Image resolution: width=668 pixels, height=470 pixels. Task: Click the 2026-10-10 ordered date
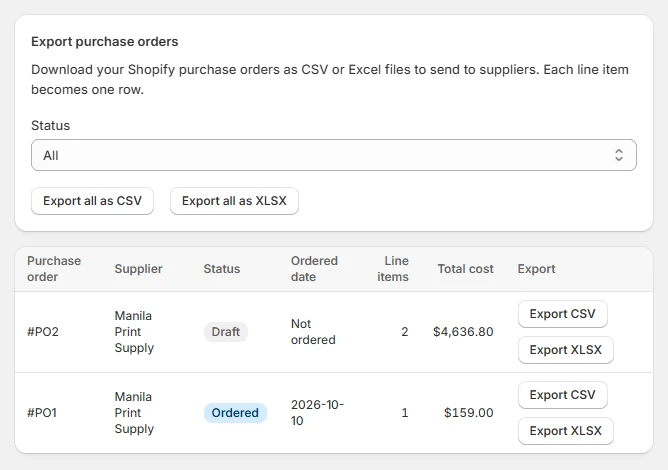click(x=317, y=412)
